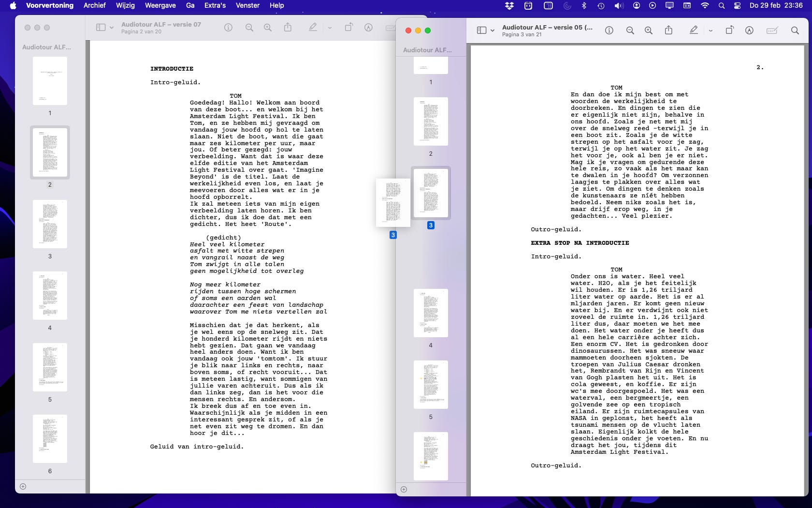Click the title Audiotour ALF – versie 05
This screenshot has height=508, width=812.
pyautogui.click(x=547, y=27)
